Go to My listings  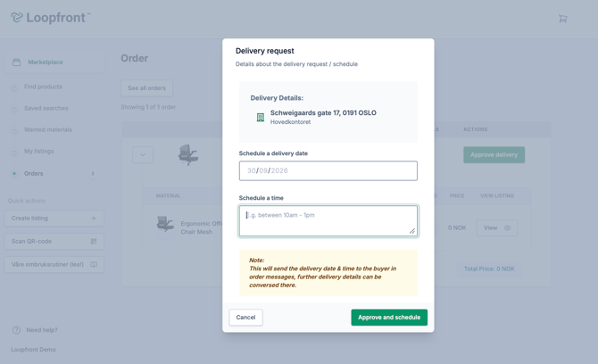click(39, 152)
